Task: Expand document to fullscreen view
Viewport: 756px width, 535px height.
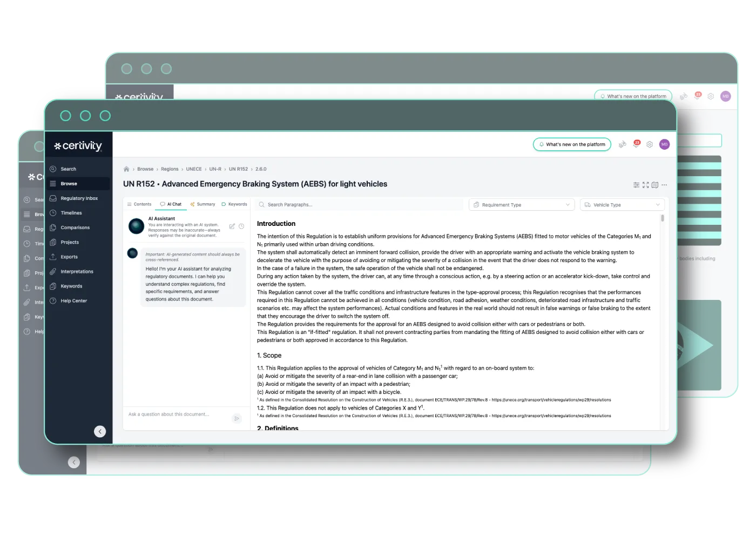Action: [x=646, y=185]
